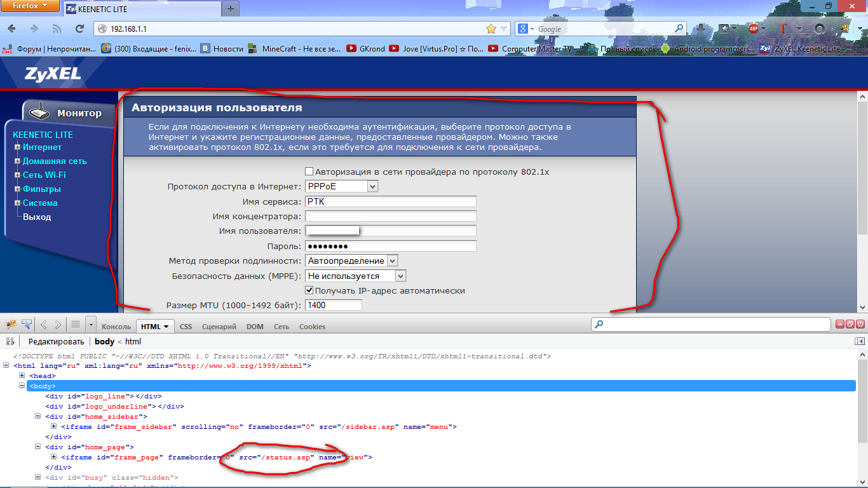Expand the Домашняя сеть menu section
Viewport: 868px width, 488px height.
pos(18,161)
